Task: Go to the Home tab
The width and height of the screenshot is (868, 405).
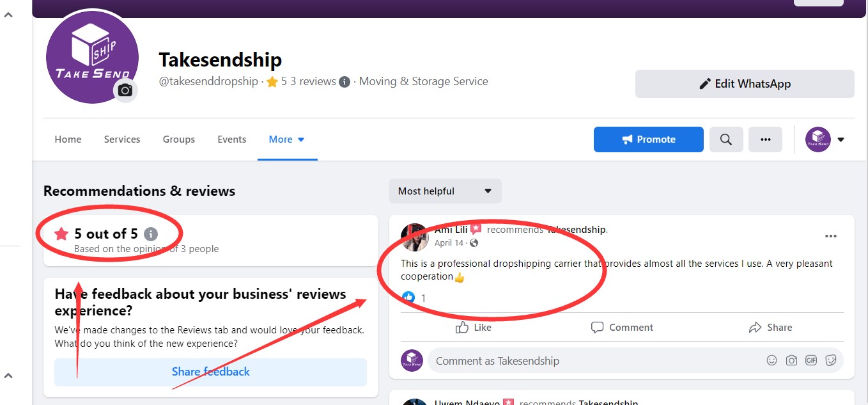Action: click(x=68, y=139)
